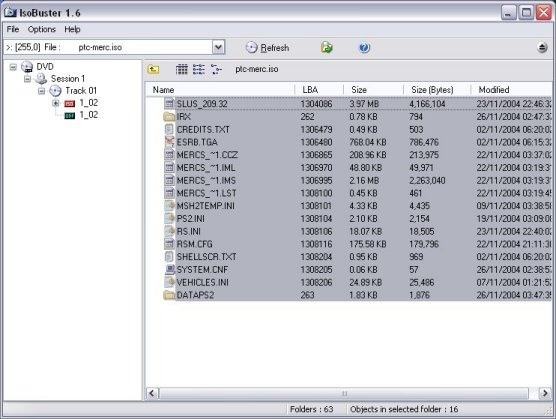
Task: Select the DATAPS2 folder icon
Action: pos(169,295)
